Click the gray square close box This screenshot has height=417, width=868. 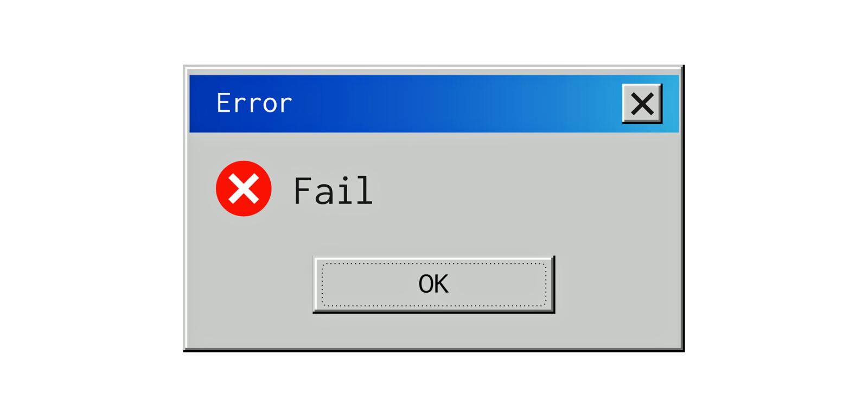(x=642, y=103)
